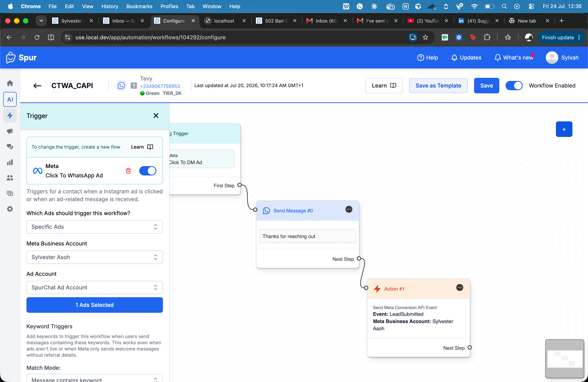Open Chrome extensions puzzle icon
The height and width of the screenshot is (382, 588).
487,37
